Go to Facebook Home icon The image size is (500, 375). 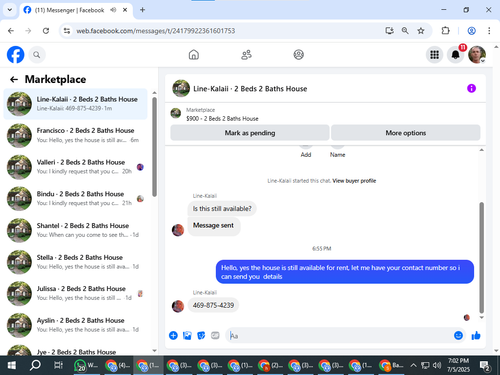(x=194, y=55)
